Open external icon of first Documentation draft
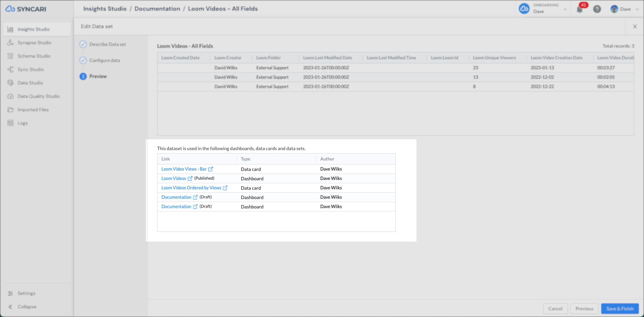The image size is (644, 317). pyautogui.click(x=195, y=197)
